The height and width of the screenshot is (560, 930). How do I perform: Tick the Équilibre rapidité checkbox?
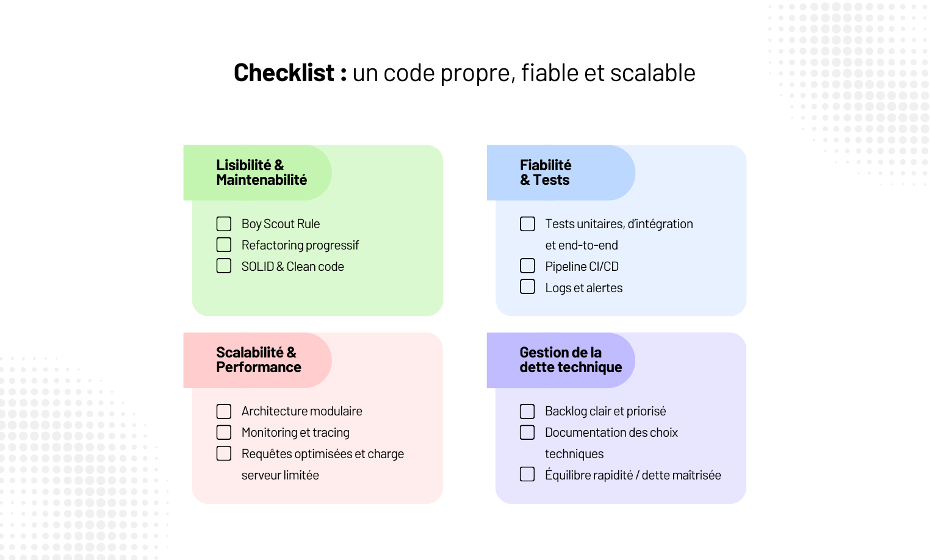(x=527, y=474)
